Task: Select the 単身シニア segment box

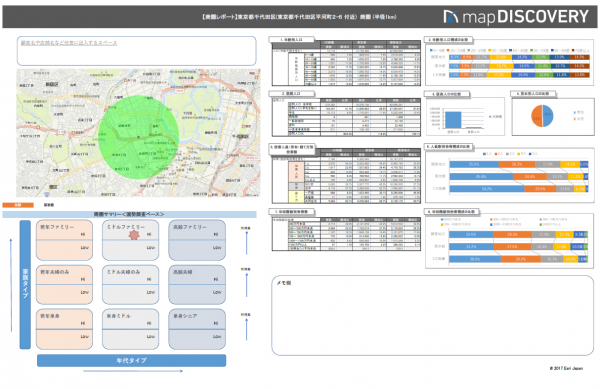Action: coord(197,329)
